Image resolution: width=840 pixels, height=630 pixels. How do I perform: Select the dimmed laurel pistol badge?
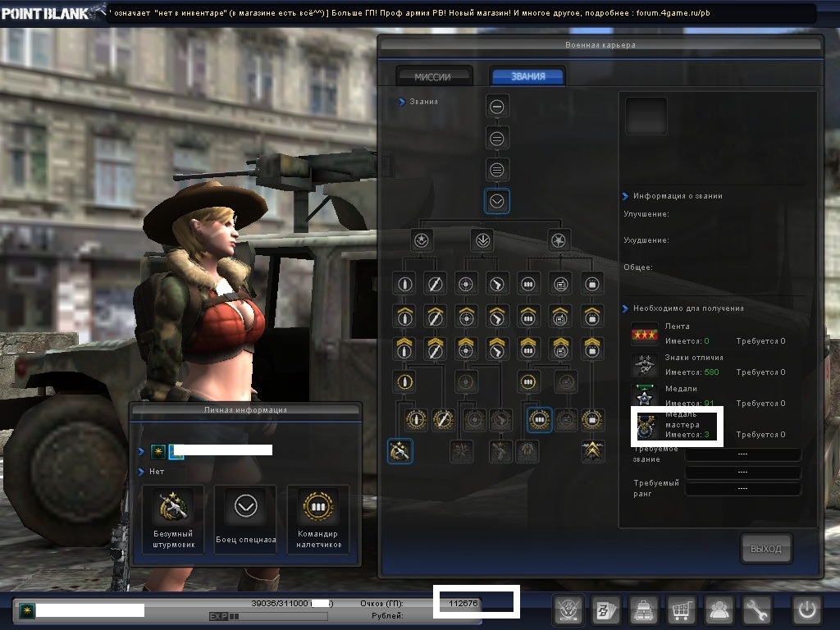(x=500, y=420)
